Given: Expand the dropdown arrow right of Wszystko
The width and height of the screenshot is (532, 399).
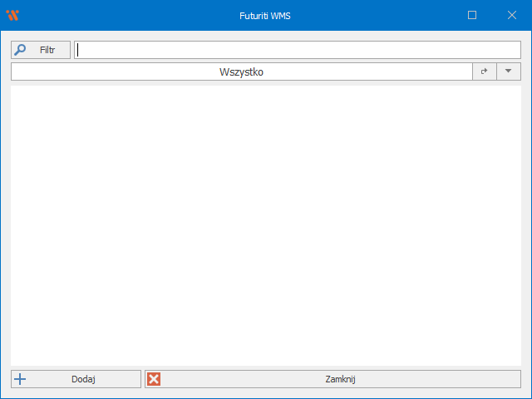Looking at the screenshot, I should click(509, 71).
